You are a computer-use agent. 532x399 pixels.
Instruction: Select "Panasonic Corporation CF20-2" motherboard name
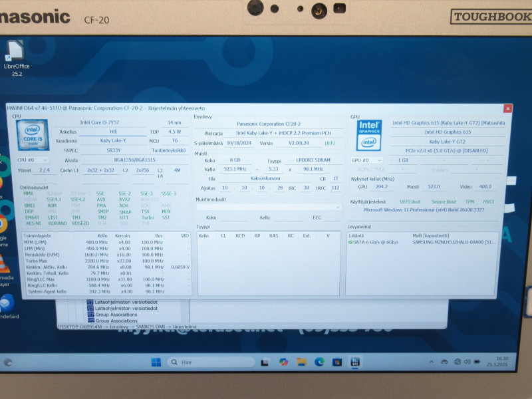pos(269,124)
